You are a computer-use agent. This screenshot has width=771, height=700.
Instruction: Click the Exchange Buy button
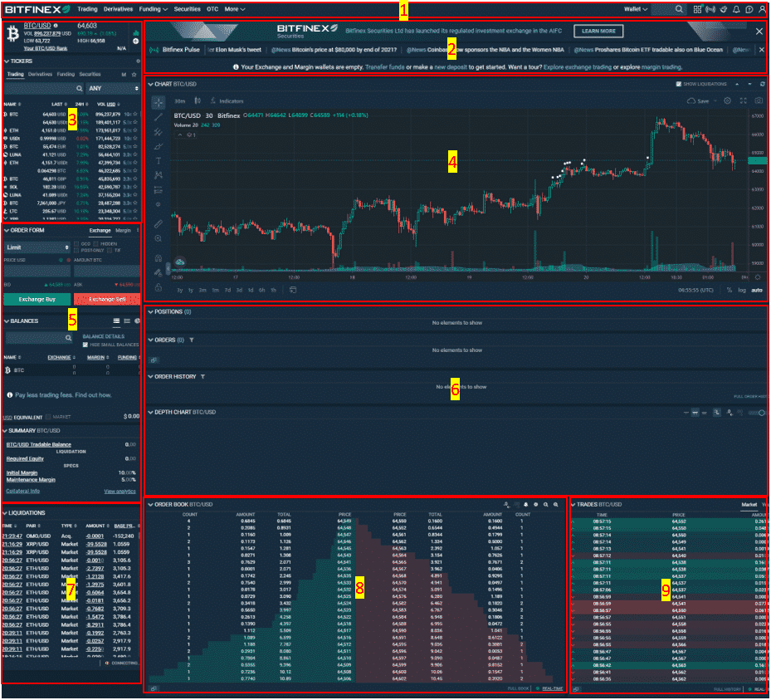click(x=36, y=298)
